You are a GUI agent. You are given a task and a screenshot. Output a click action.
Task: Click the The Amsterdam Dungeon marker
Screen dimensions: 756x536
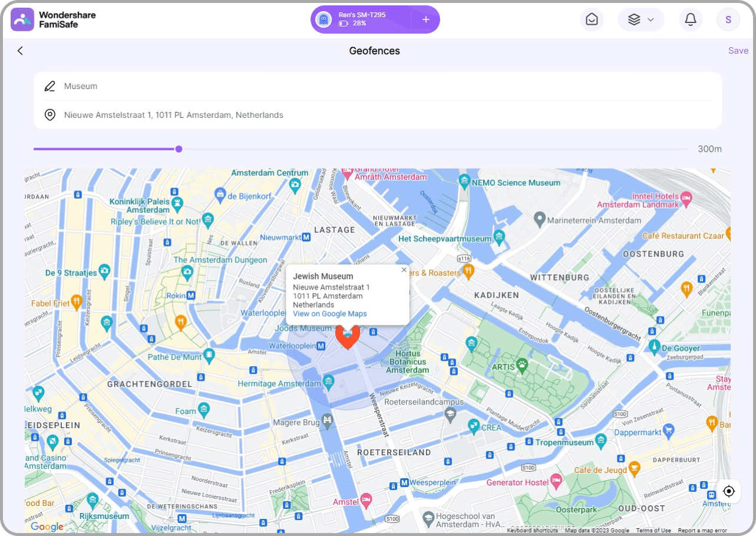click(187, 272)
